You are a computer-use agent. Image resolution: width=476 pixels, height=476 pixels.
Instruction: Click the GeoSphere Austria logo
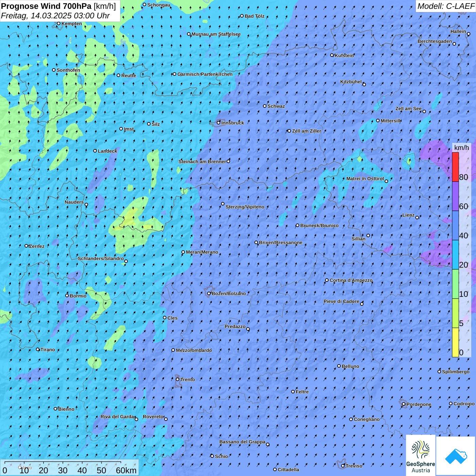pos(421,455)
